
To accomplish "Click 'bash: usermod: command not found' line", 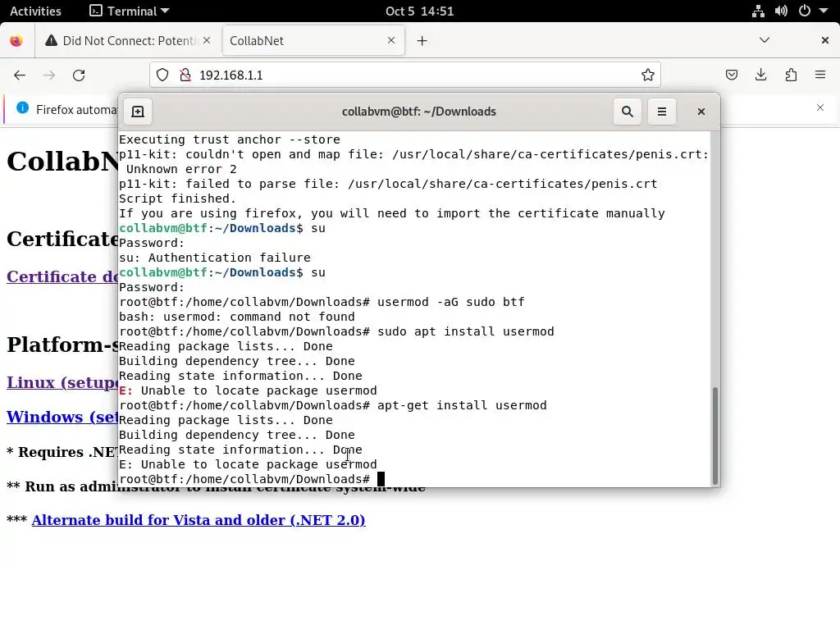I will click(x=237, y=317).
